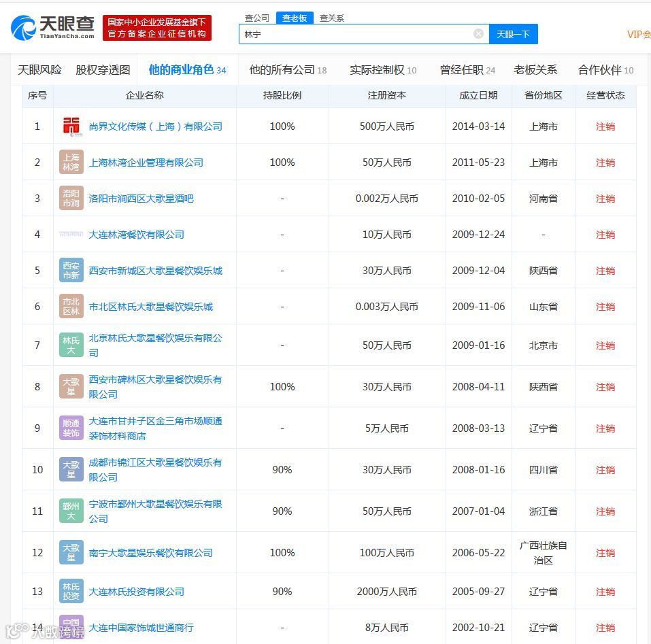Open 大连林湾餐饮有限公司 link
This screenshot has height=644, width=651.
137,235
